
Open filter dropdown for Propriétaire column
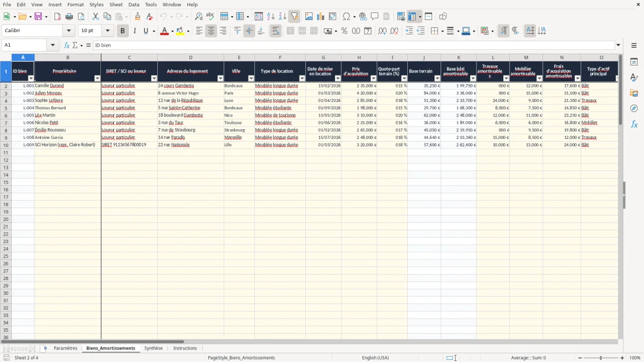pyautogui.click(x=97, y=78)
